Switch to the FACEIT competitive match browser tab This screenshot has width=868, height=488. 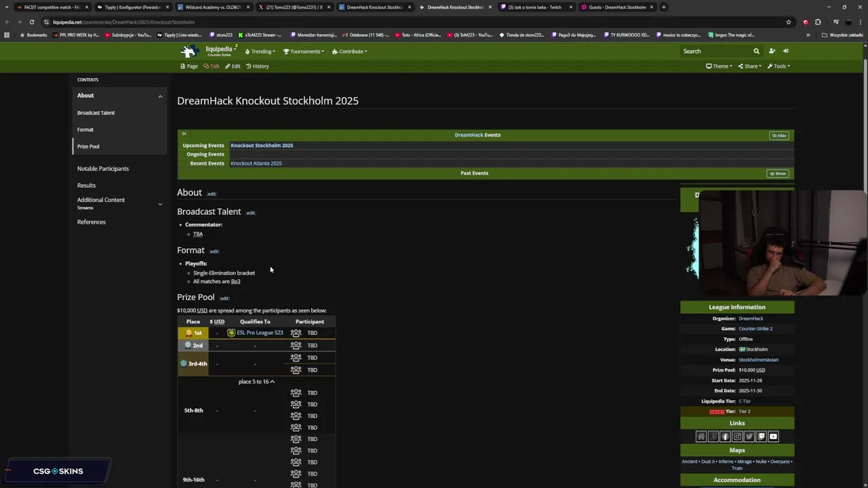(52, 7)
